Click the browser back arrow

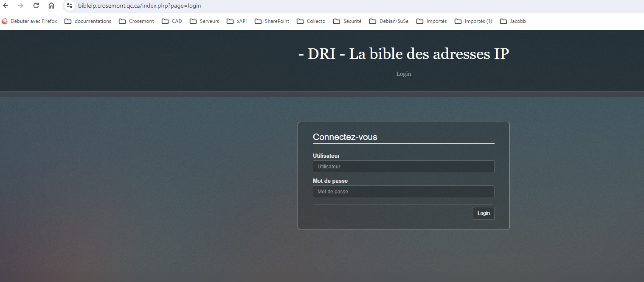click(6, 6)
